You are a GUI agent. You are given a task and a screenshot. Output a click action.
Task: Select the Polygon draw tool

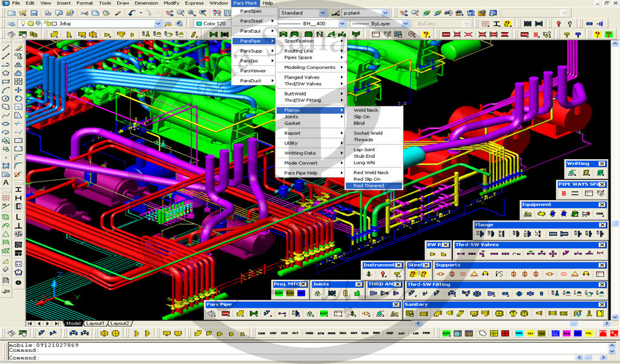6,73
